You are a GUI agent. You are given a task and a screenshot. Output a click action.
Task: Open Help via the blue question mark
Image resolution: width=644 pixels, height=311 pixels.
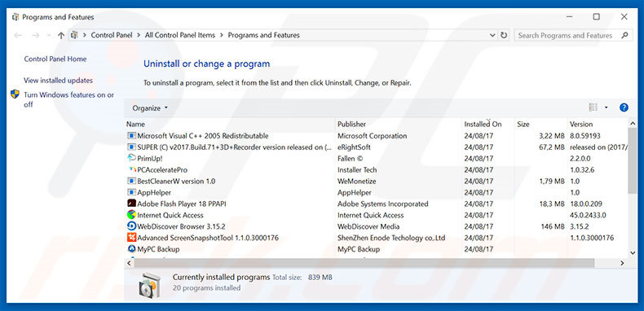[x=624, y=107]
